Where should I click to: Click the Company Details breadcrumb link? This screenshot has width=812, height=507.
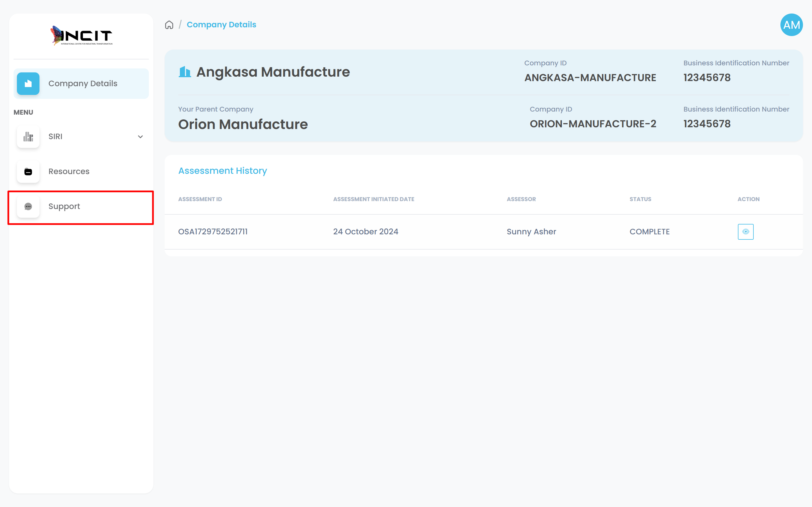point(221,25)
